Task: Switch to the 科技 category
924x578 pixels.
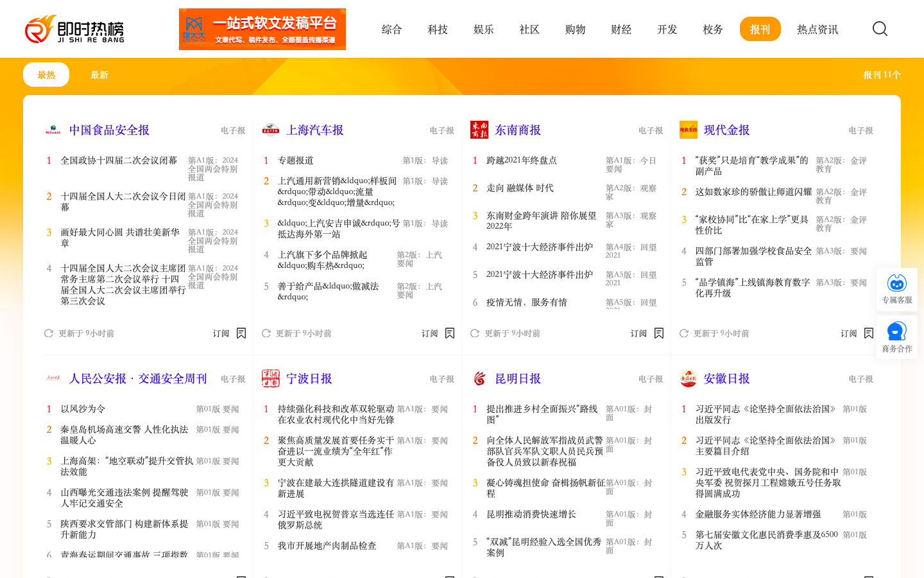Action: coord(438,29)
